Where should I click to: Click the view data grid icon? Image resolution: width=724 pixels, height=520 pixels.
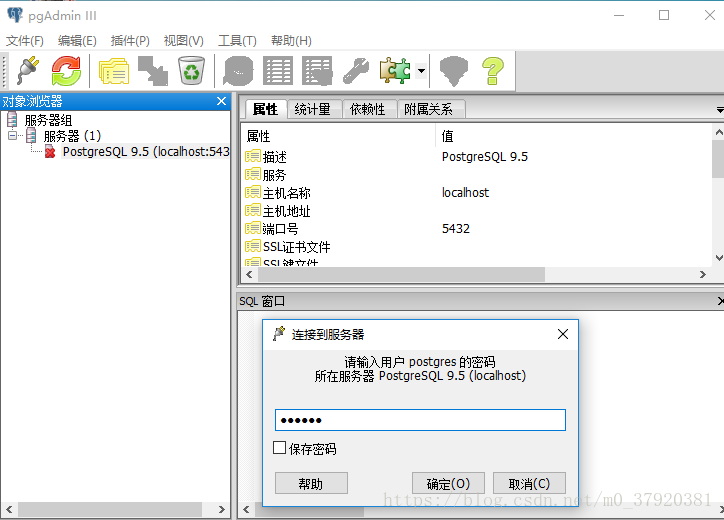[x=278, y=70]
